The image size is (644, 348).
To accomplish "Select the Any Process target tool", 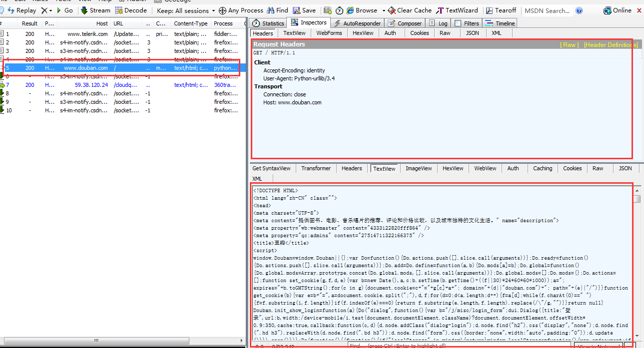I will click(241, 10).
